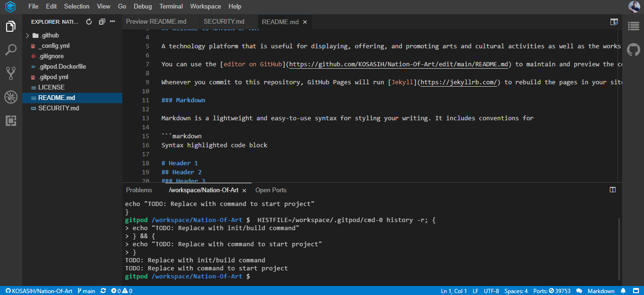
Task: Open the Source Control view
Action: 10,73
